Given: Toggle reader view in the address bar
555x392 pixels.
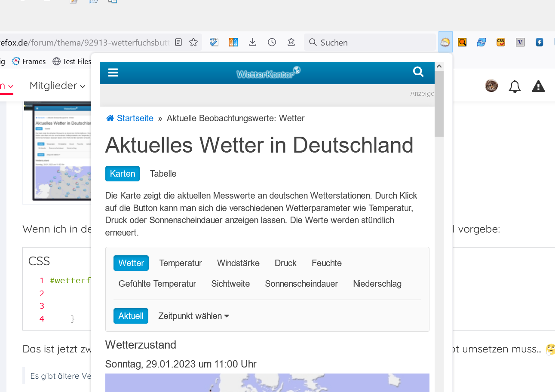Looking at the screenshot, I should coord(178,42).
